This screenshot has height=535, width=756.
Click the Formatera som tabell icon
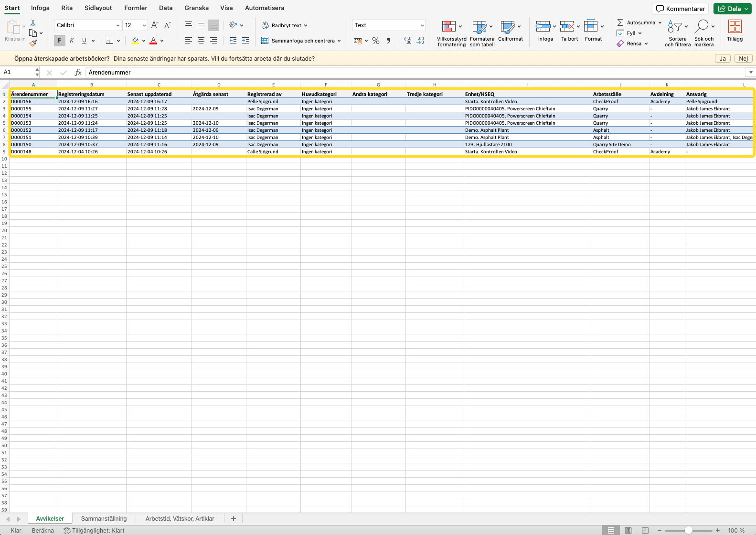pyautogui.click(x=482, y=33)
